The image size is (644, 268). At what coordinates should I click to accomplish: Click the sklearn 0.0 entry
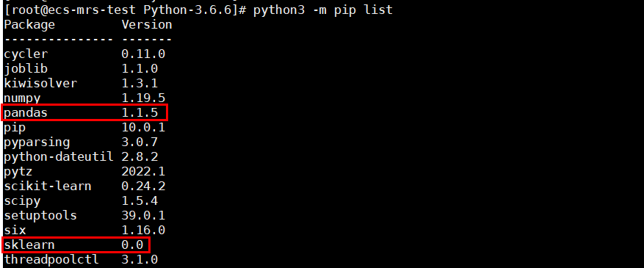[x=76, y=245]
